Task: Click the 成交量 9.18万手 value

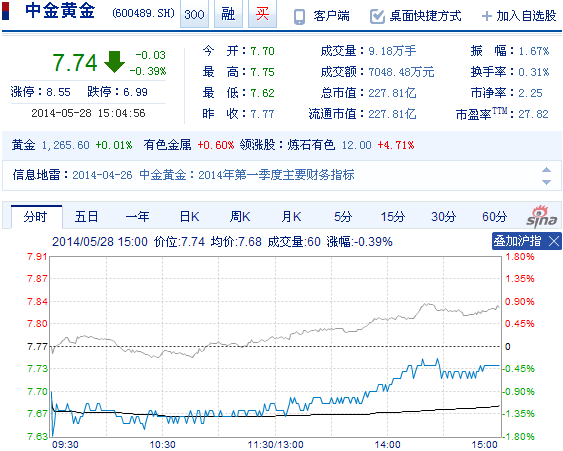Action: [x=392, y=51]
